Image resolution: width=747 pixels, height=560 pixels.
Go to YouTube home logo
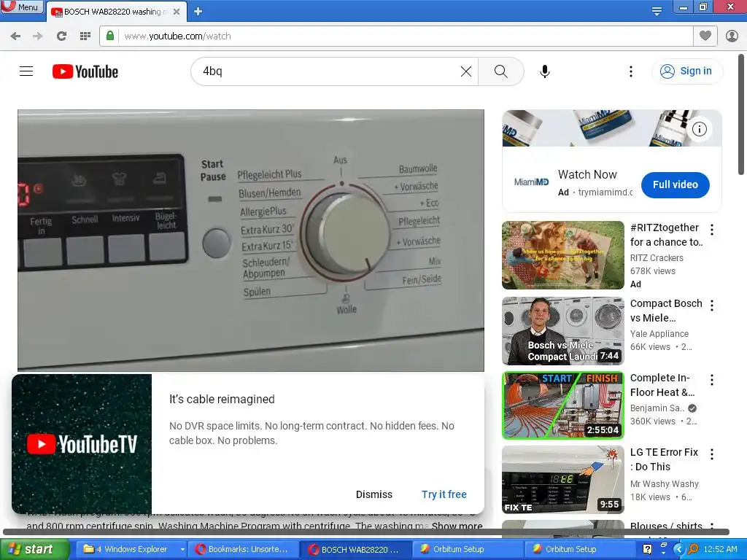pyautogui.click(x=85, y=71)
